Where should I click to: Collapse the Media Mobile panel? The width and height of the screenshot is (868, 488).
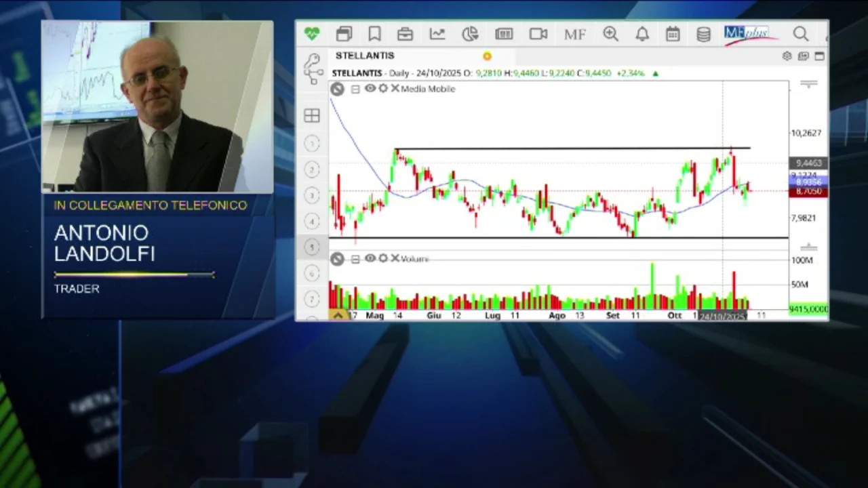point(355,89)
